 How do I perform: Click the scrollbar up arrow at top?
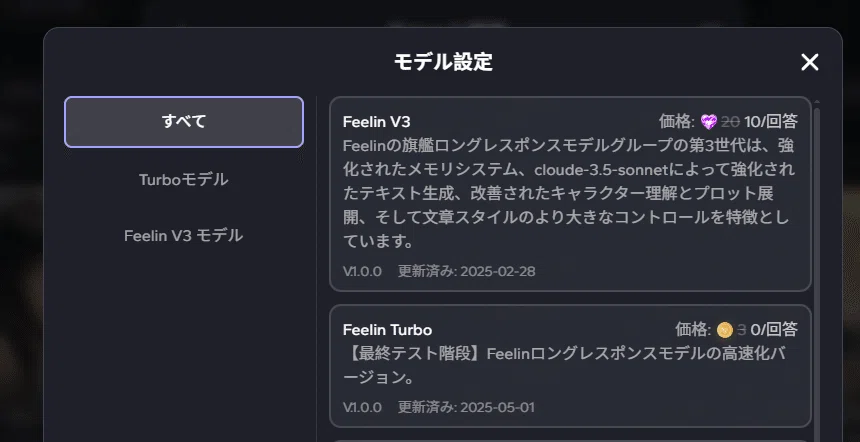coord(817,102)
